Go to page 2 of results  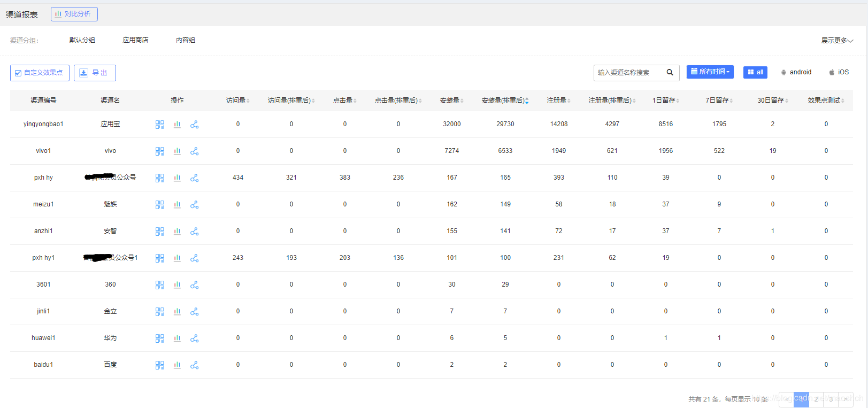click(x=816, y=399)
